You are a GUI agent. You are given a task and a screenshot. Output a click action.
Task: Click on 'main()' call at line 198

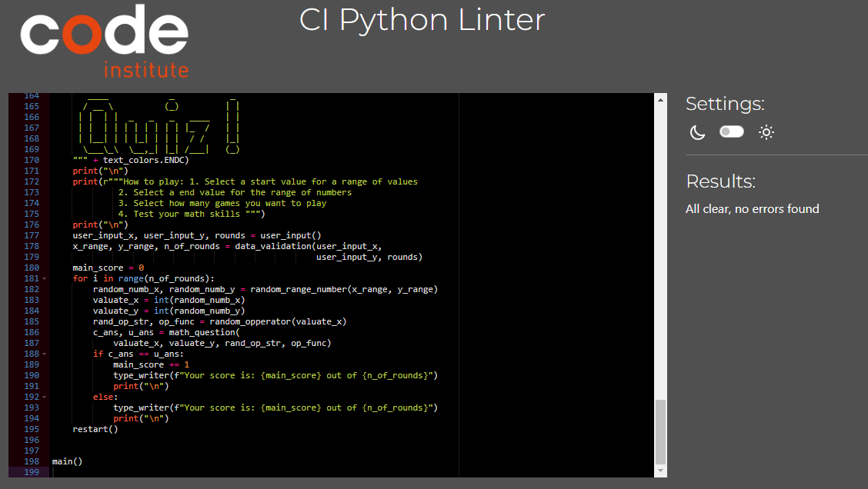coord(67,461)
